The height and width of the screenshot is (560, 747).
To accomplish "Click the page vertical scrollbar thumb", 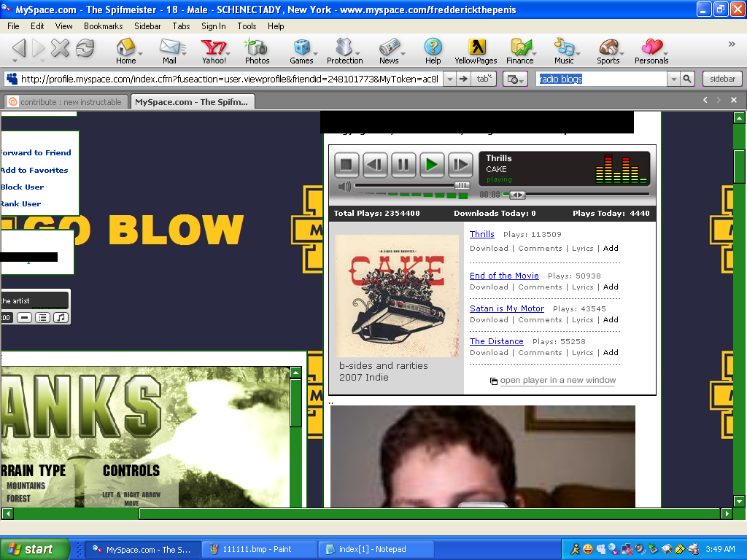I will click(x=739, y=166).
